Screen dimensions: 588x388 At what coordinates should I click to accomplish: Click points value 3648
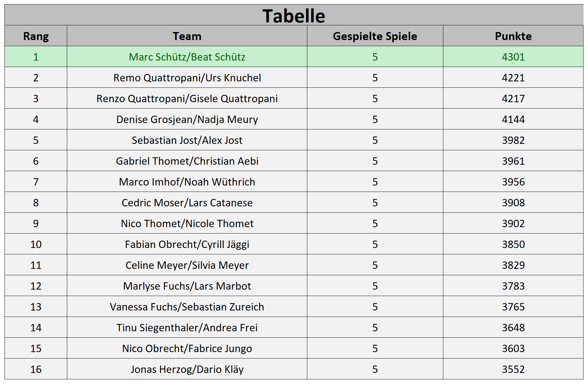click(513, 327)
